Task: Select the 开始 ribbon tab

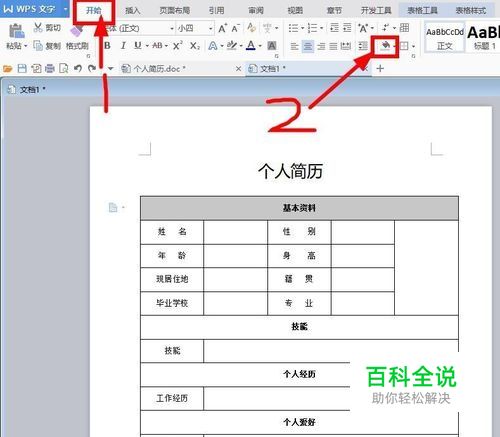Action: (x=94, y=11)
